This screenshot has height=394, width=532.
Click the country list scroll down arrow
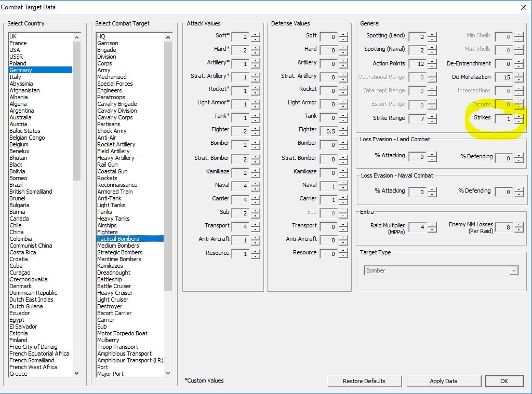point(77,373)
